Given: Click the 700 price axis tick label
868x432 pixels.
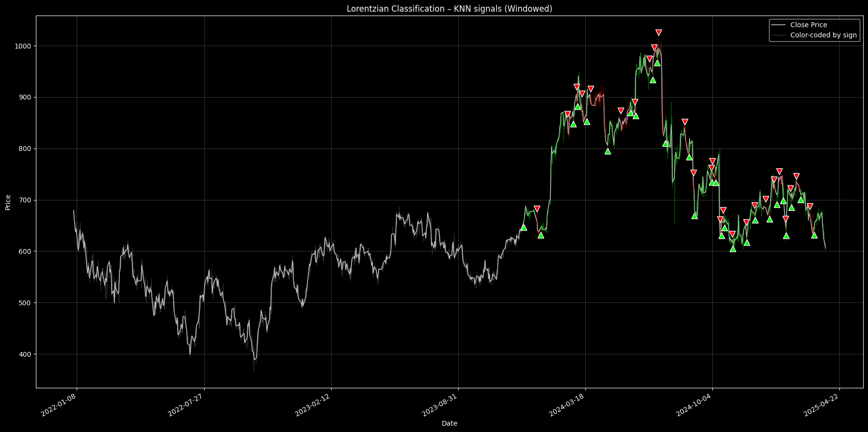Looking at the screenshot, I should [x=26, y=200].
